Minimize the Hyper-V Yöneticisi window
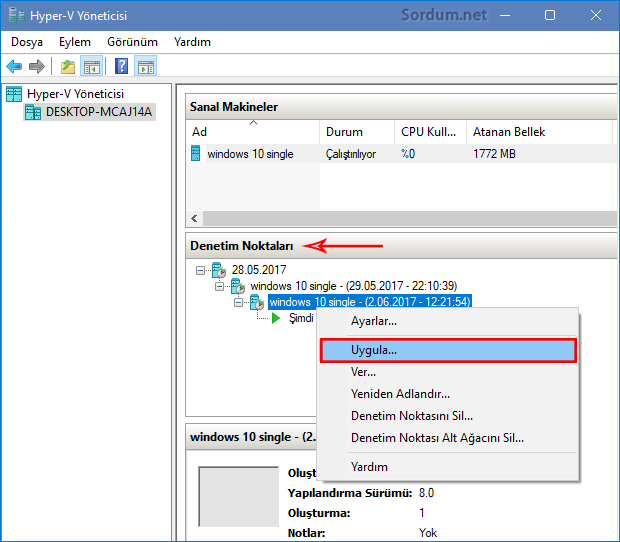This screenshot has width=620, height=542. (x=505, y=15)
